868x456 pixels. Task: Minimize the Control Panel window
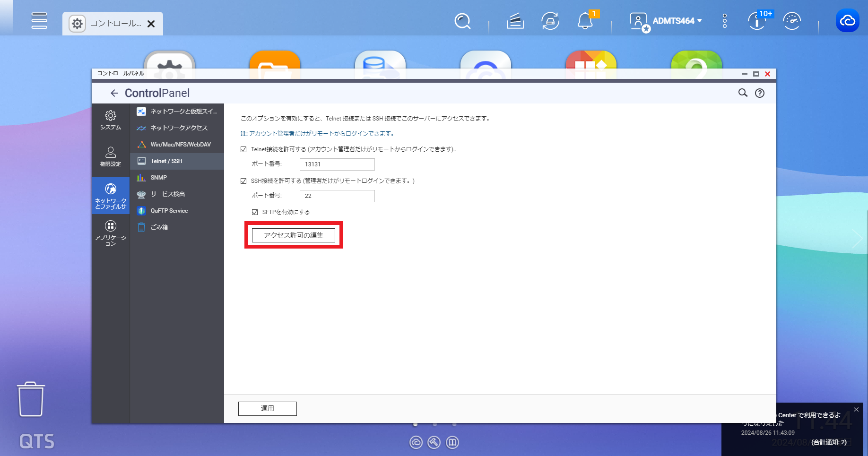coord(745,74)
